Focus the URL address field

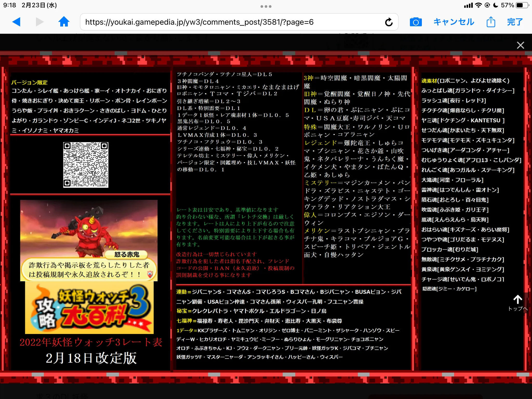(239, 22)
